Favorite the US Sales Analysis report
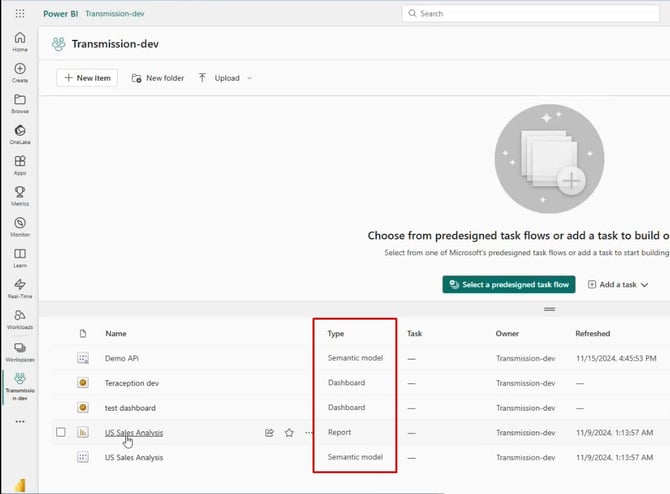Image resolution: width=670 pixels, height=494 pixels. point(289,433)
